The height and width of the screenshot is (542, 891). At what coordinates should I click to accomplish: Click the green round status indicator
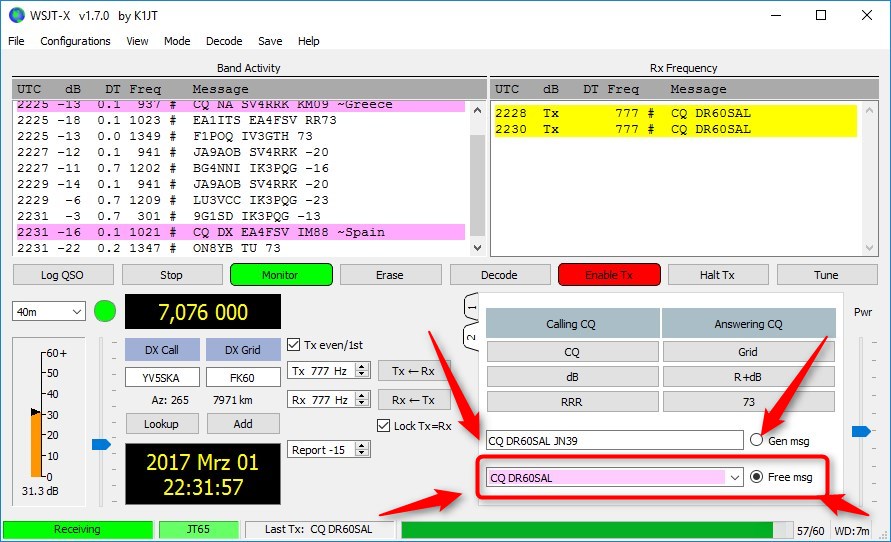pyautogui.click(x=105, y=311)
